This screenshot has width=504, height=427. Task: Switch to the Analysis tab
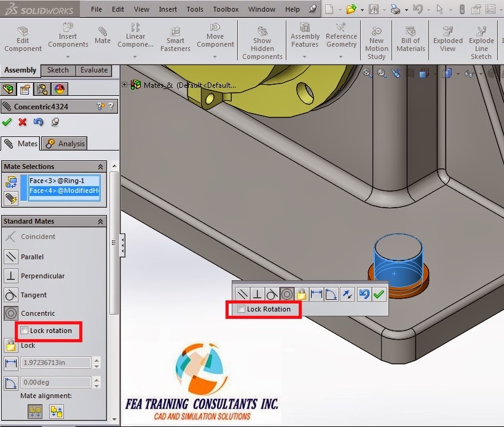(x=64, y=143)
